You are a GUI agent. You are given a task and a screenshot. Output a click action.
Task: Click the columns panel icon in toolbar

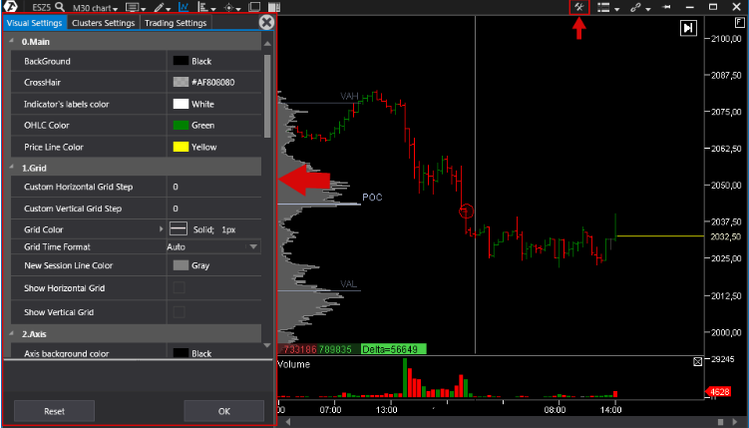point(274,7)
